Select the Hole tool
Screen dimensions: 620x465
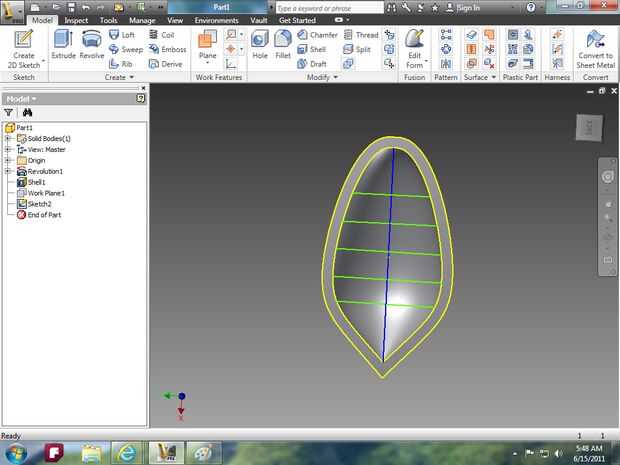tap(260, 44)
